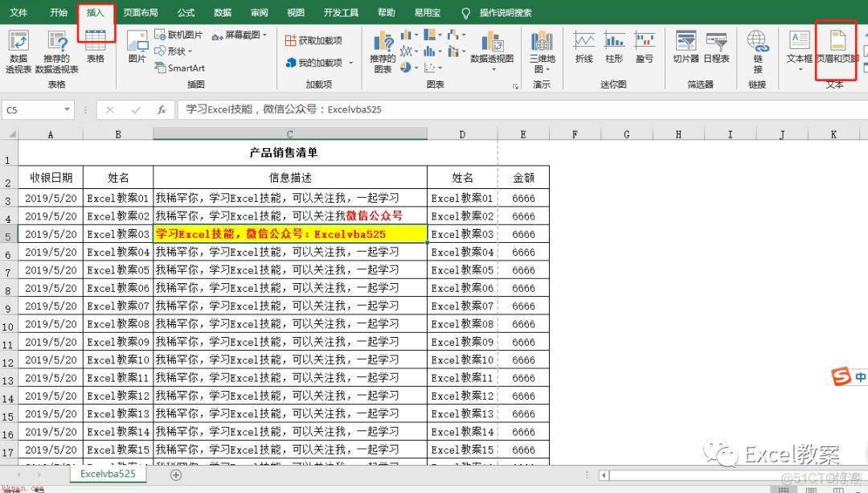Select the title cell 产品销售清单

pos(284,153)
